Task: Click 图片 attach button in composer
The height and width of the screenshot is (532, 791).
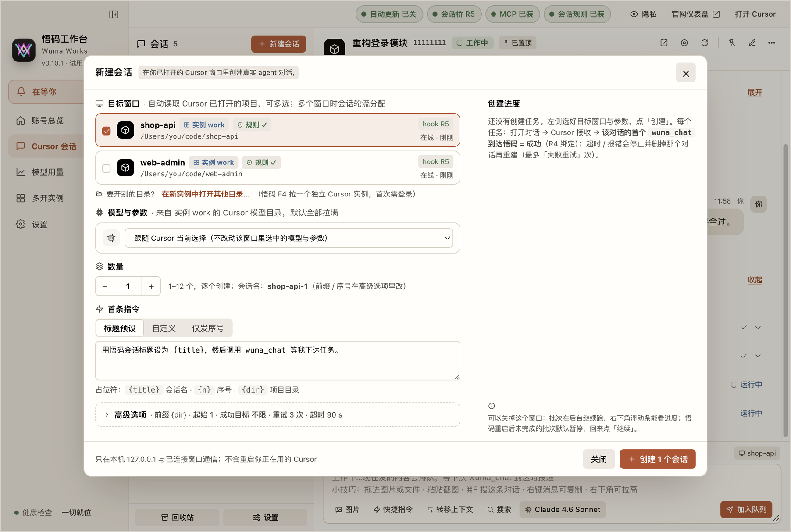Action: tap(347, 509)
